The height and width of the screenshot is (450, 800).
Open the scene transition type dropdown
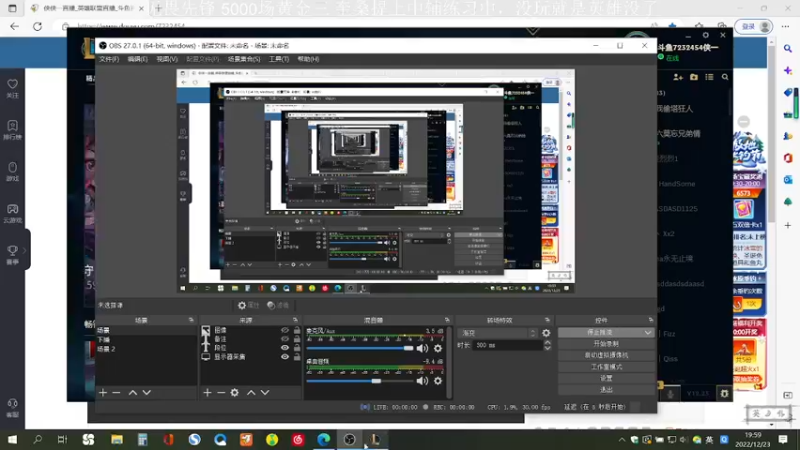click(497, 333)
